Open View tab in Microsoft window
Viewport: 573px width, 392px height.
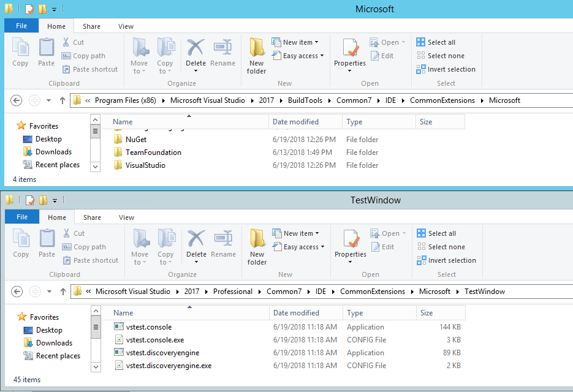point(126,26)
